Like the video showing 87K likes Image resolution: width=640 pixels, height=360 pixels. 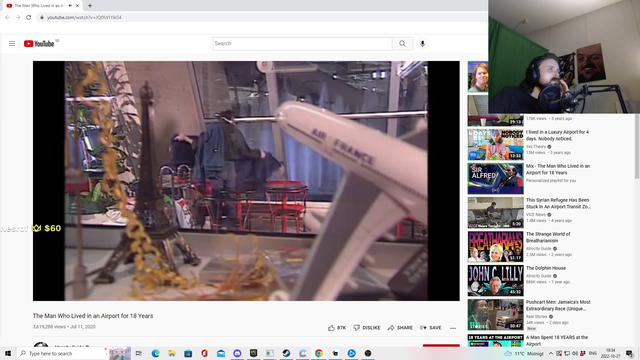click(x=337, y=328)
